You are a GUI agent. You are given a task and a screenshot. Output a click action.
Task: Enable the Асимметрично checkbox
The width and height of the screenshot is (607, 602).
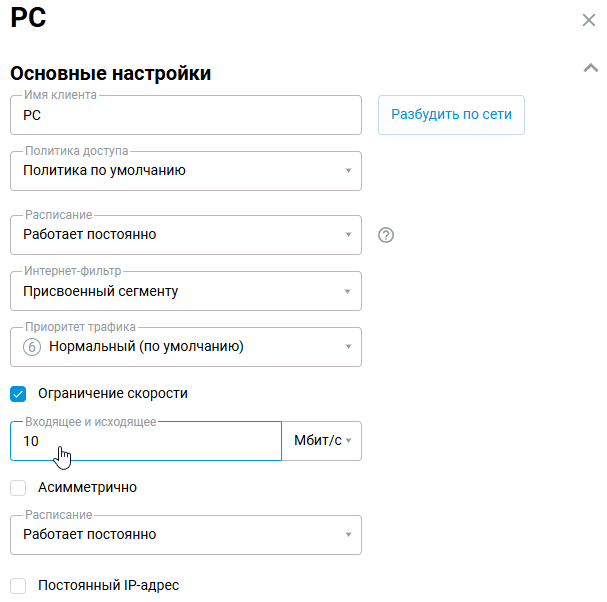pos(18,488)
